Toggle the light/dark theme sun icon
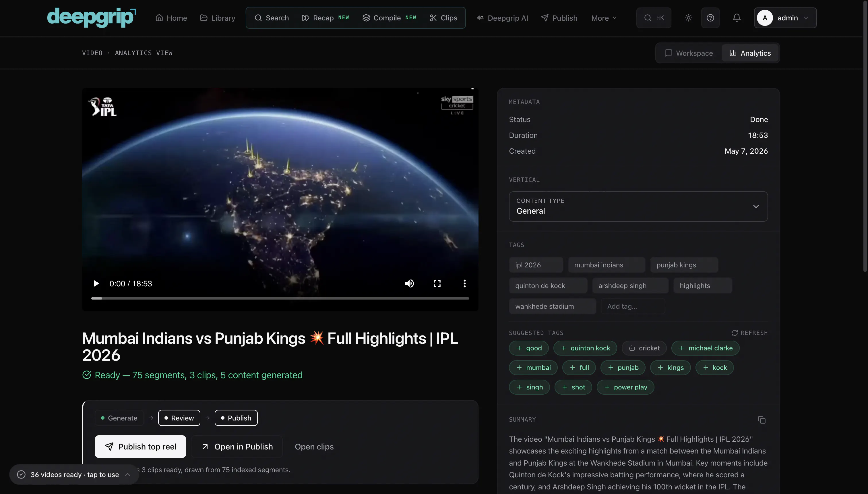 click(688, 18)
